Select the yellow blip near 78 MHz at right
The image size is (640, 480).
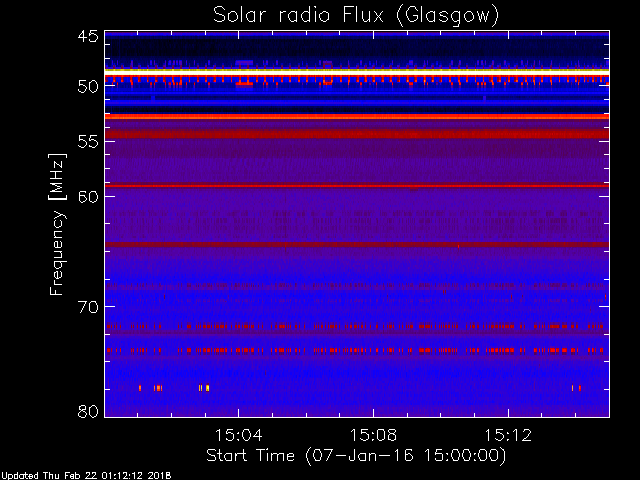click(x=575, y=387)
